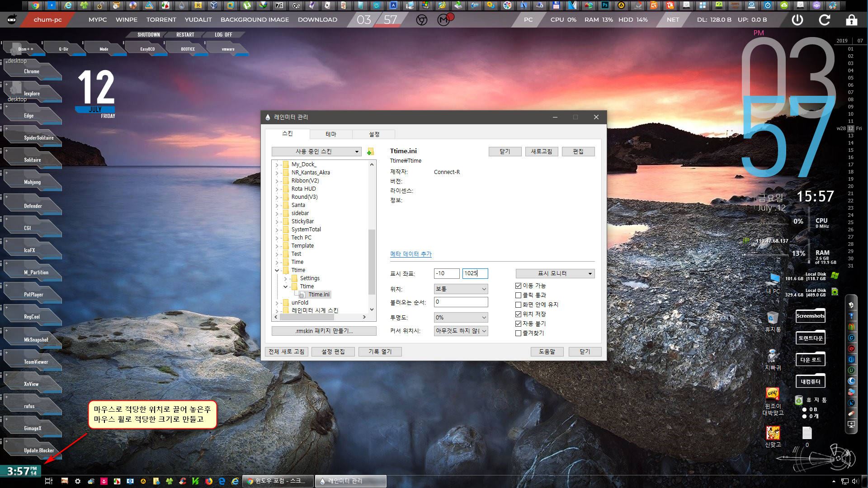This screenshot has width=868, height=488.
Task: Launch Internet Explorer icon in top dock
Action: tap(68, 5)
